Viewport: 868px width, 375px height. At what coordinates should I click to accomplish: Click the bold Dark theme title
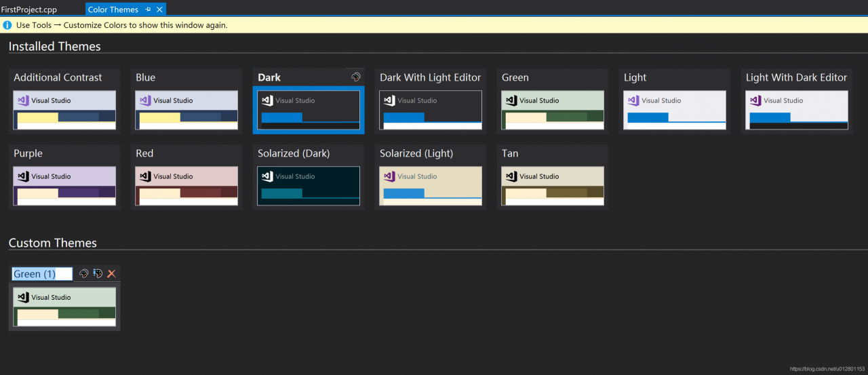coord(269,77)
